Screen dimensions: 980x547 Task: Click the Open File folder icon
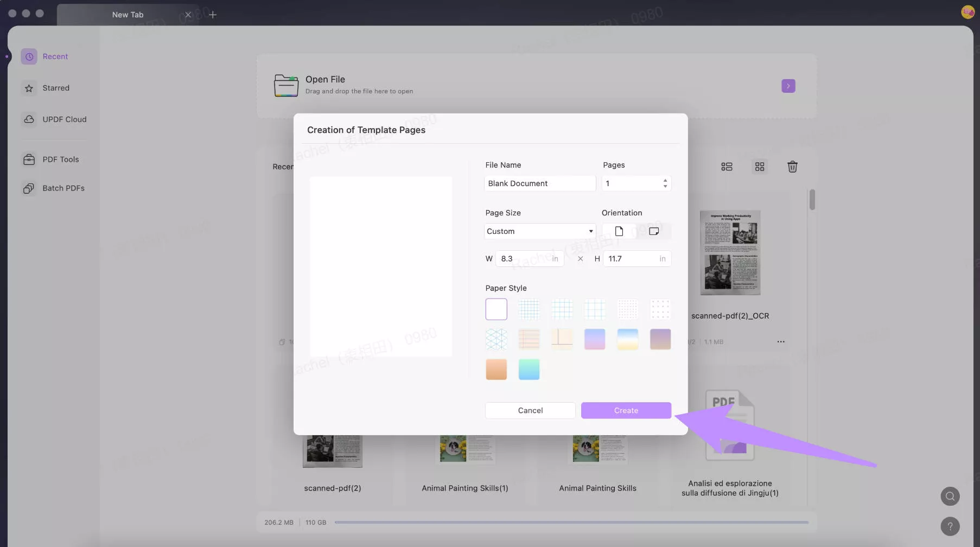tap(286, 86)
